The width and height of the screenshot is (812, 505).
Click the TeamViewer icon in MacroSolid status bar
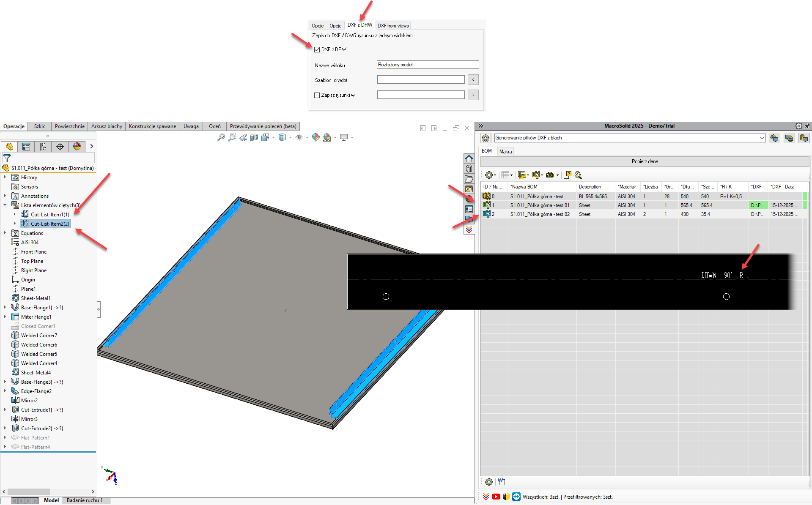pyautogui.click(x=516, y=497)
